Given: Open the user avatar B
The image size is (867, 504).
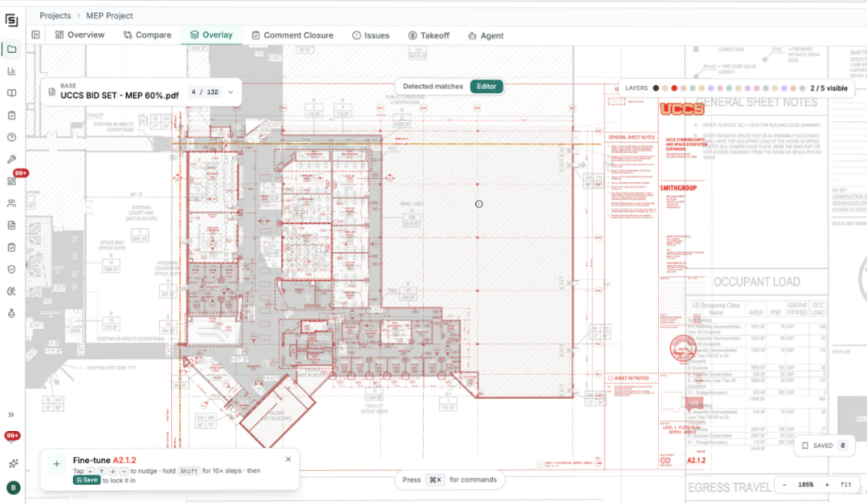Looking at the screenshot, I should pyautogui.click(x=14, y=487).
